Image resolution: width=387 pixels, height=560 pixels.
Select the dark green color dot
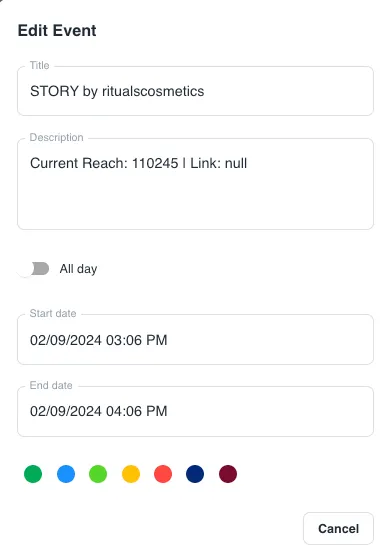tap(33, 474)
